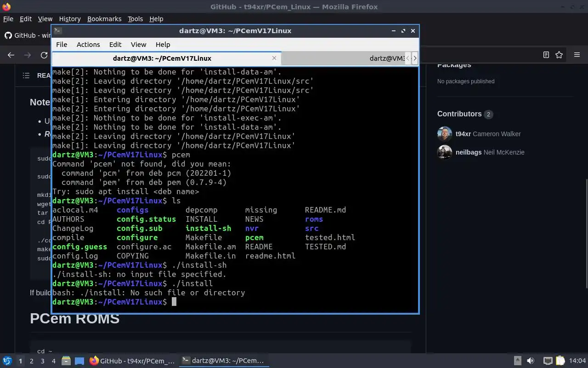
Task: Open t94xr Cameron Walker profile link
Action: point(488,134)
